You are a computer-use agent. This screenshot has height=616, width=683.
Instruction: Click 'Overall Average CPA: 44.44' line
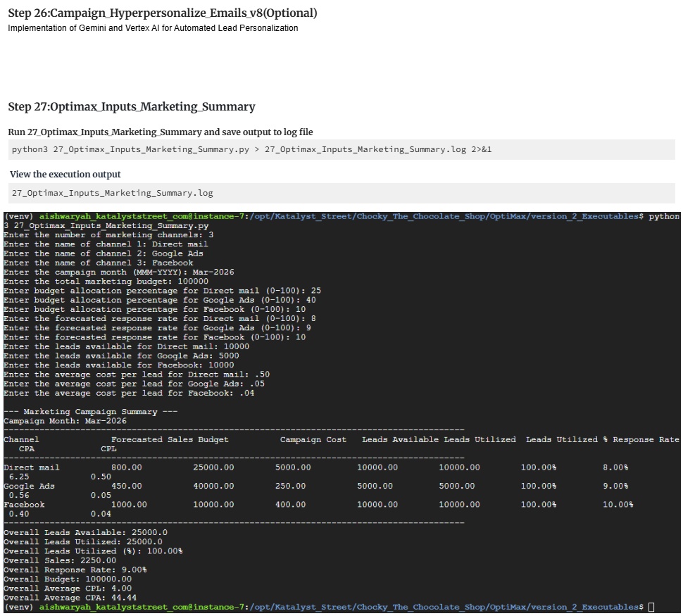[x=70, y=598]
